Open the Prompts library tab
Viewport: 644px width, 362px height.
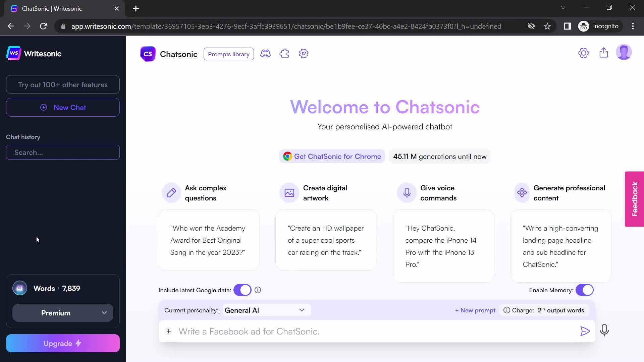tap(229, 54)
